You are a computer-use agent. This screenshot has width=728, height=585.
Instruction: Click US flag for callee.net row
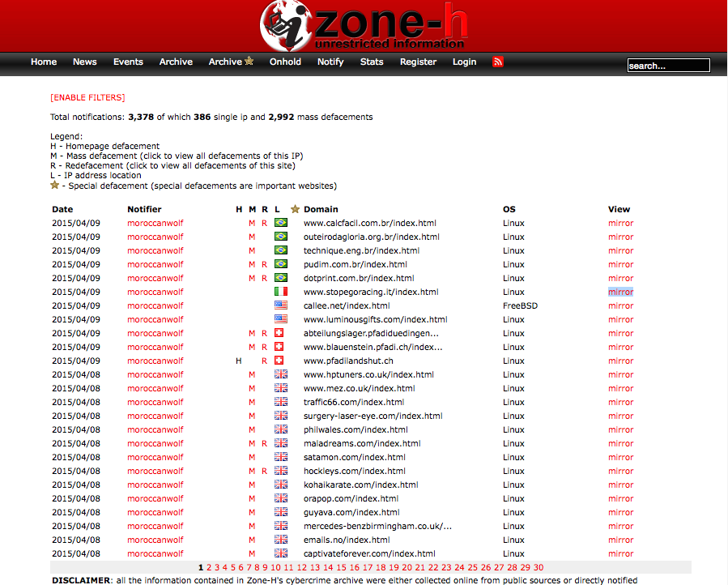coord(280,305)
